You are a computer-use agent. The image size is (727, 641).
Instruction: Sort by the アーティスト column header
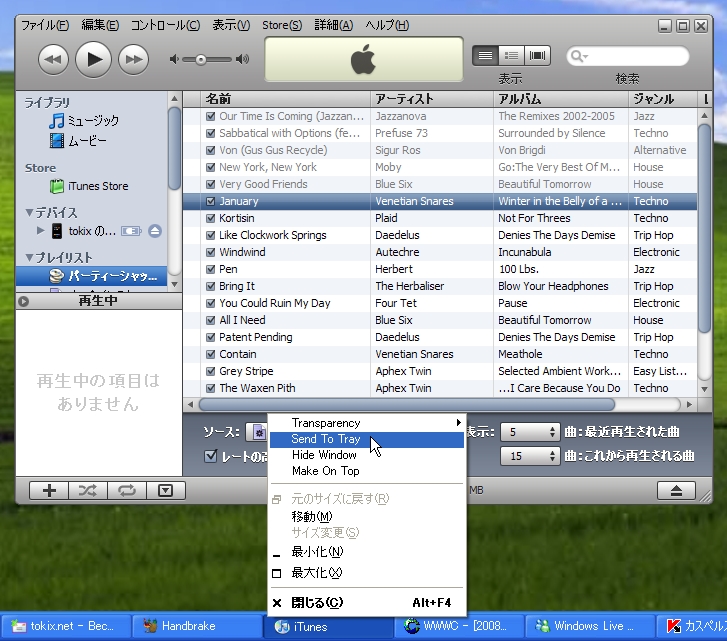click(432, 99)
